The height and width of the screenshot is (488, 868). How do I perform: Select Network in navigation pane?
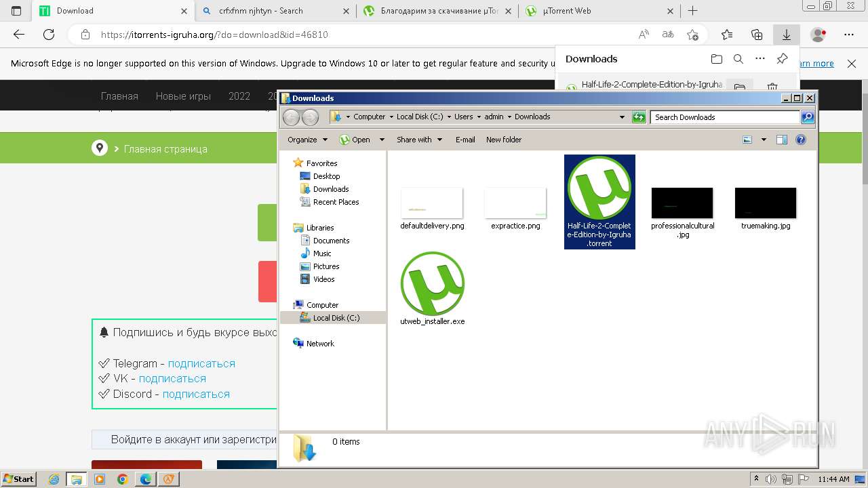320,344
